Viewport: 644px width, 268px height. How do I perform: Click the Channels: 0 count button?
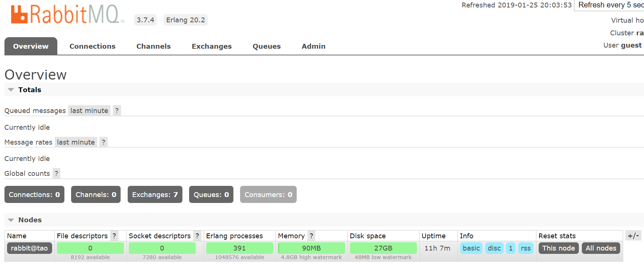[96, 194]
